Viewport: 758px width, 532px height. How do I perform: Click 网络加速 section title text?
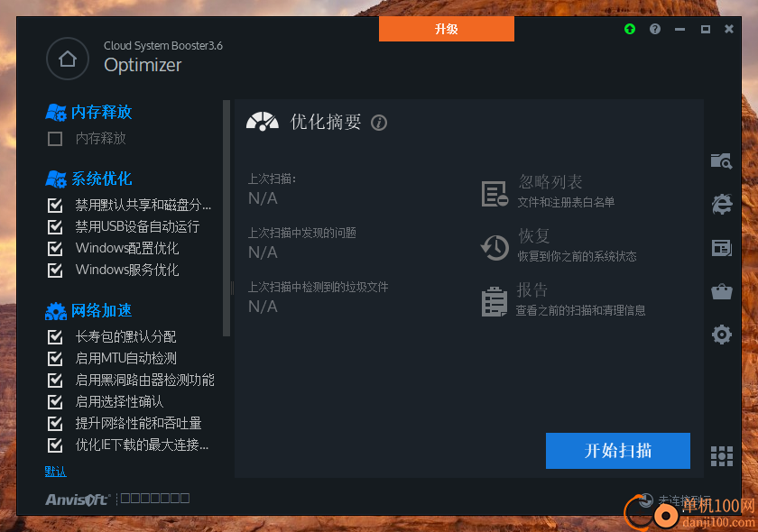(x=101, y=311)
